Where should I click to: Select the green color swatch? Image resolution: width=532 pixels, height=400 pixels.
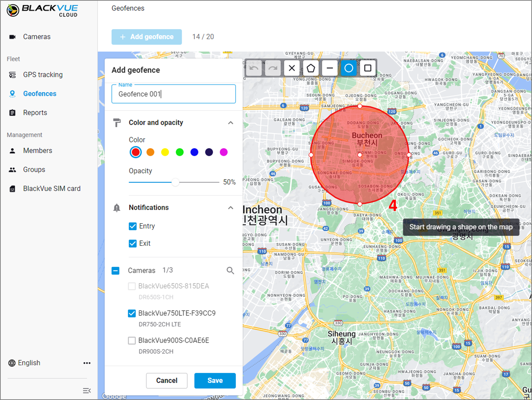coord(180,152)
